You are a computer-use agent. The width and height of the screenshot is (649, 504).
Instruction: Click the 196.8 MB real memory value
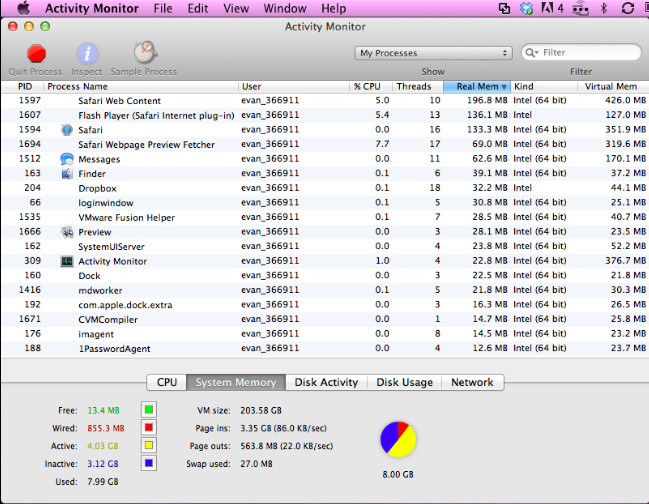(x=487, y=101)
